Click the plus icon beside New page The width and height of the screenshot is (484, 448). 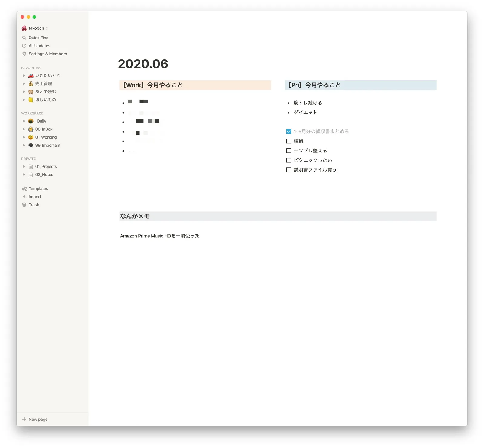tap(24, 419)
